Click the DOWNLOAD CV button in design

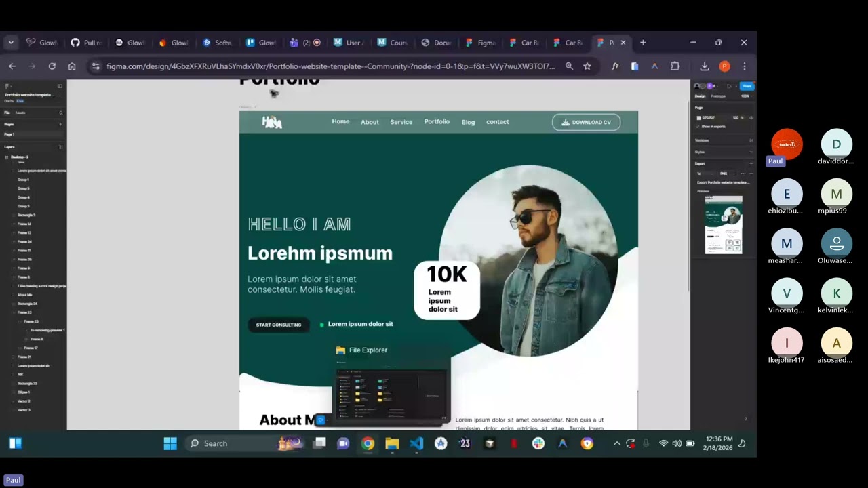pyautogui.click(x=586, y=122)
